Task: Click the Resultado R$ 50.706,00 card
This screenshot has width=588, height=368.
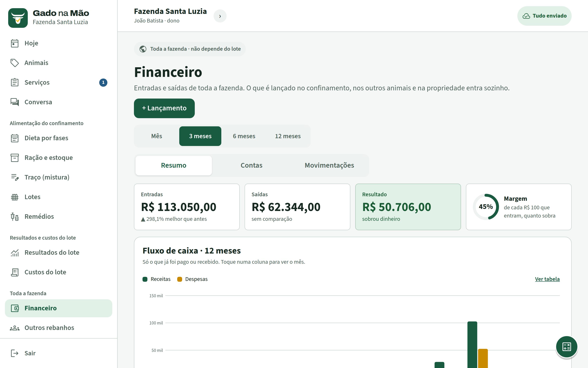Action: (x=408, y=207)
